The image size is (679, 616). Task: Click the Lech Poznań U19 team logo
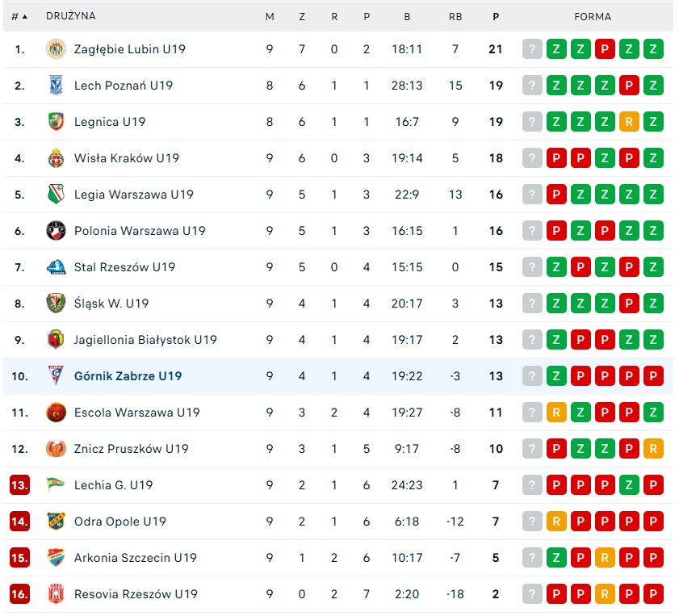point(55,86)
